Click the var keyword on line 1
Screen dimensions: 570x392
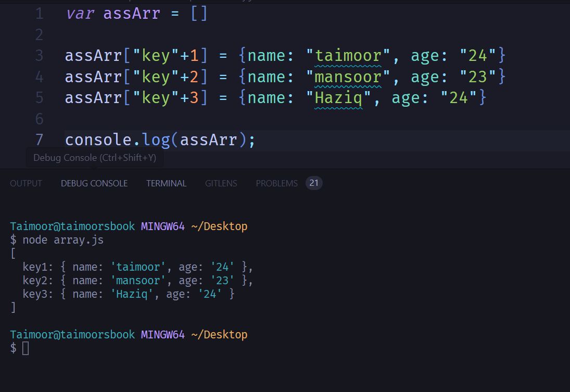pos(80,14)
